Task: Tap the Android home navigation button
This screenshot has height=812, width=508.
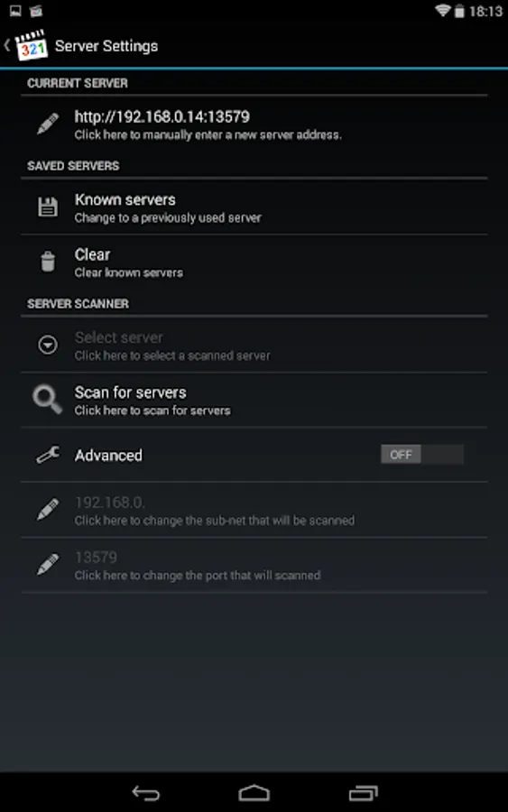Action: (254, 793)
